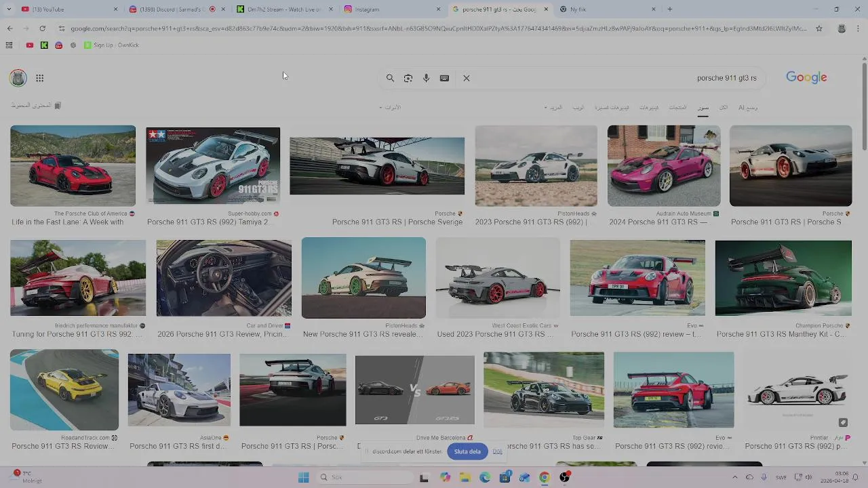868x488 pixels.
Task: Select the All results tab
Action: [x=724, y=107]
